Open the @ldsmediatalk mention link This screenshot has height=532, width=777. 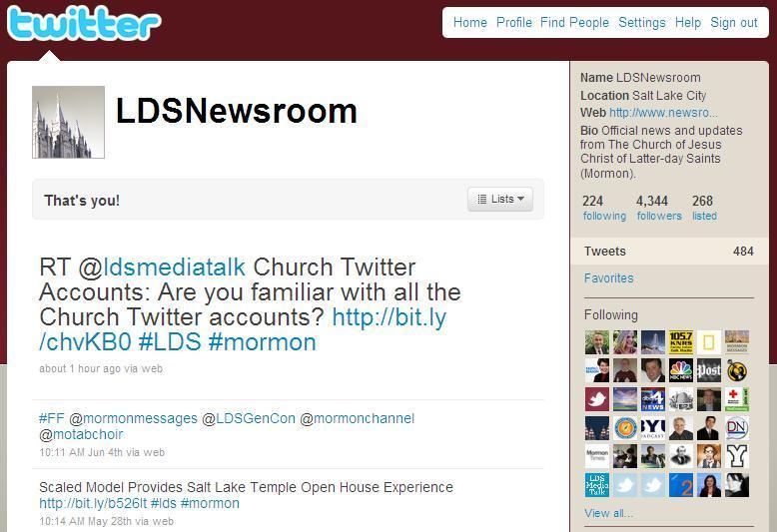tap(174, 267)
